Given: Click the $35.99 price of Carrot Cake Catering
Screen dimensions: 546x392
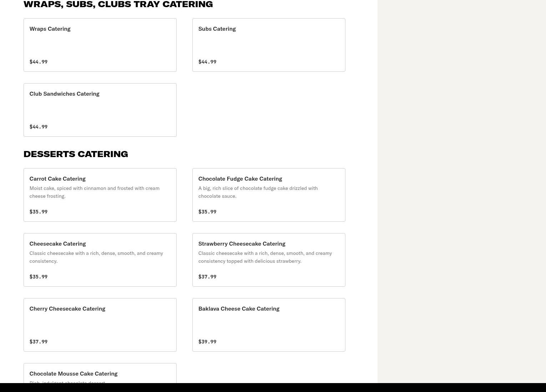Looking at the screenshot, I should (39, 212).
